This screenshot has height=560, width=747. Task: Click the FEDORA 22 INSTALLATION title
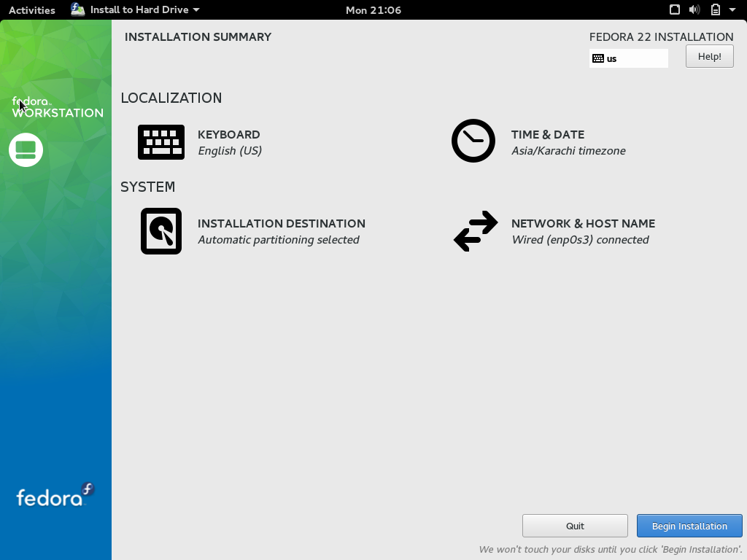[661, 37]
